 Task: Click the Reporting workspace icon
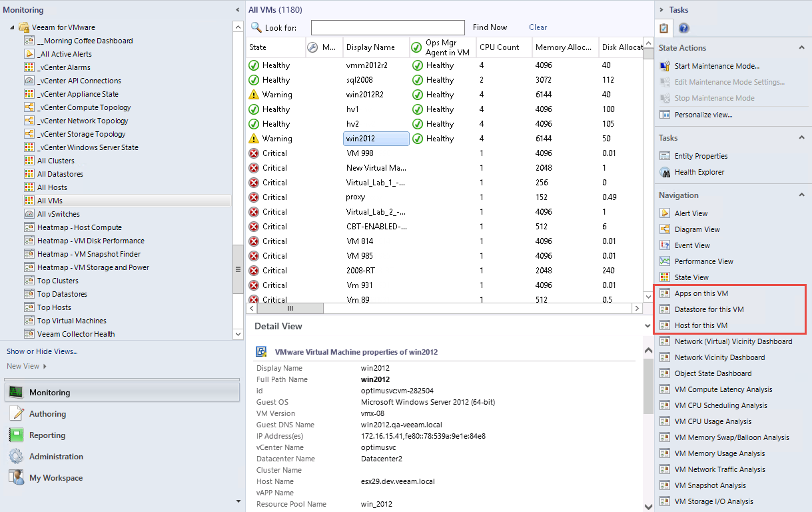pos(17,435)
